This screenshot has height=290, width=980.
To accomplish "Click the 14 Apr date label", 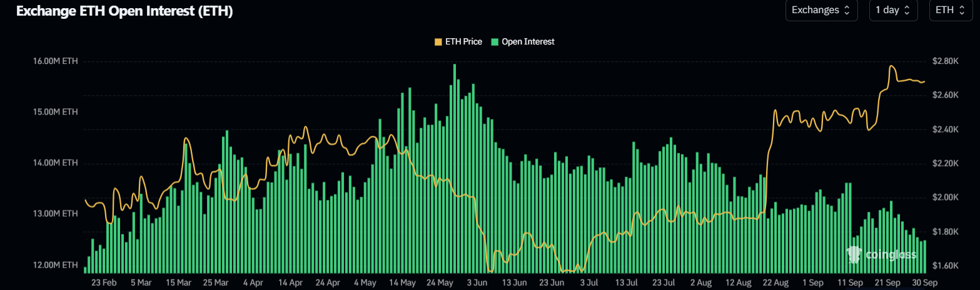I will coord(290,282).
